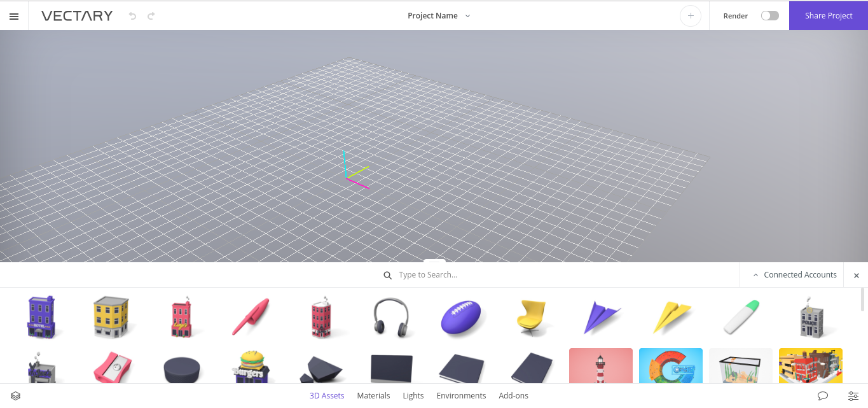868x408 pixels.
Task: Open the Project Name dropdown
Action: [x=439, y=16]
